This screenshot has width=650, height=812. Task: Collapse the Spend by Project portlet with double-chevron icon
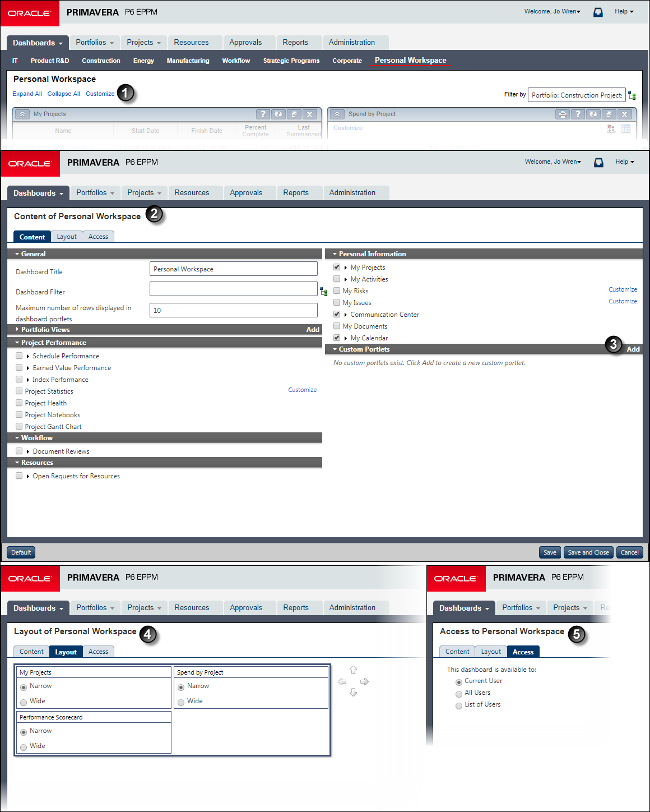(x=337, y=114)
